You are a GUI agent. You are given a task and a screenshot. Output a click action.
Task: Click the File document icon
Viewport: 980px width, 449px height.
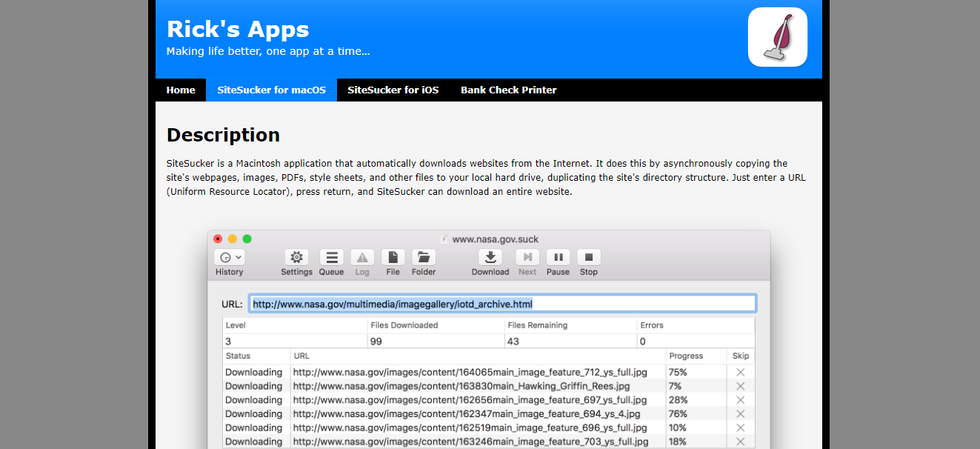(x=393, y=257)
